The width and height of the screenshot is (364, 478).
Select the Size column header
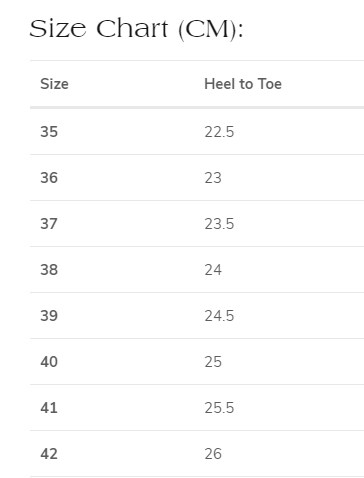[x=54, y=84]
